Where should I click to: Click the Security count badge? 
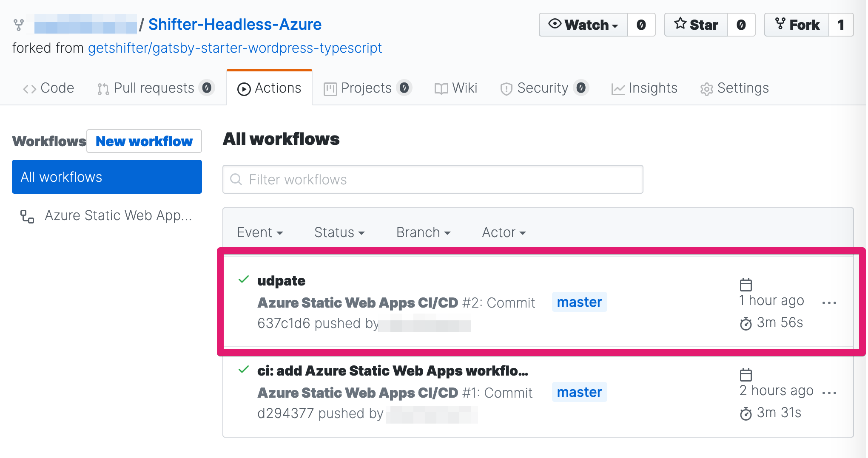point(581,88)
